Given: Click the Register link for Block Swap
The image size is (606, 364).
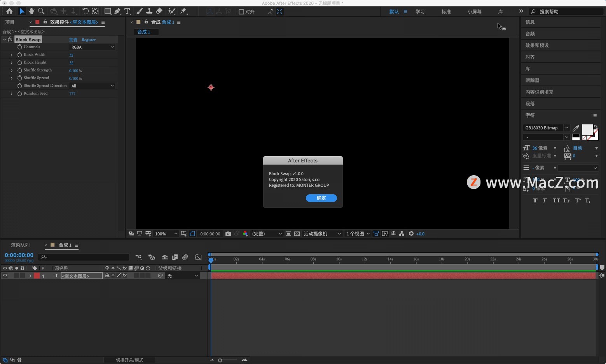Looking at the screenshot, I should coord(89,40).
